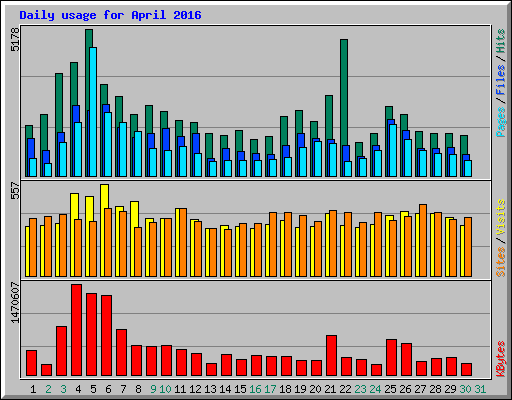512x400 pixels.
Task: Click the tallest red KBytes bar for day 4
Action: (x=76, y=330)
